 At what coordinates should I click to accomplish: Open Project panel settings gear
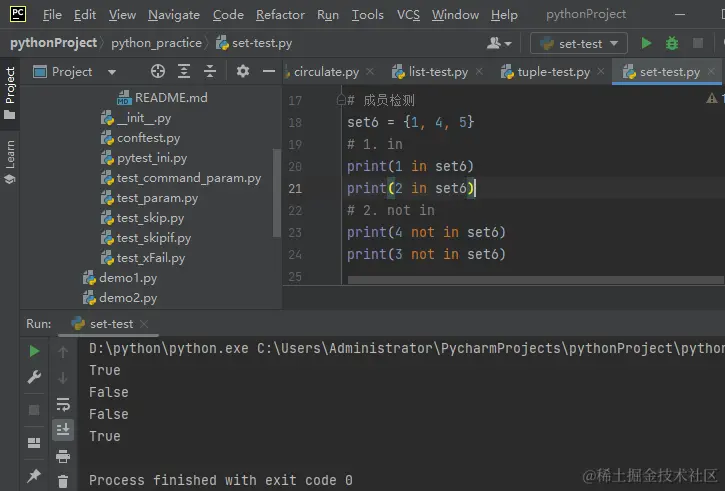coord(243,71)
